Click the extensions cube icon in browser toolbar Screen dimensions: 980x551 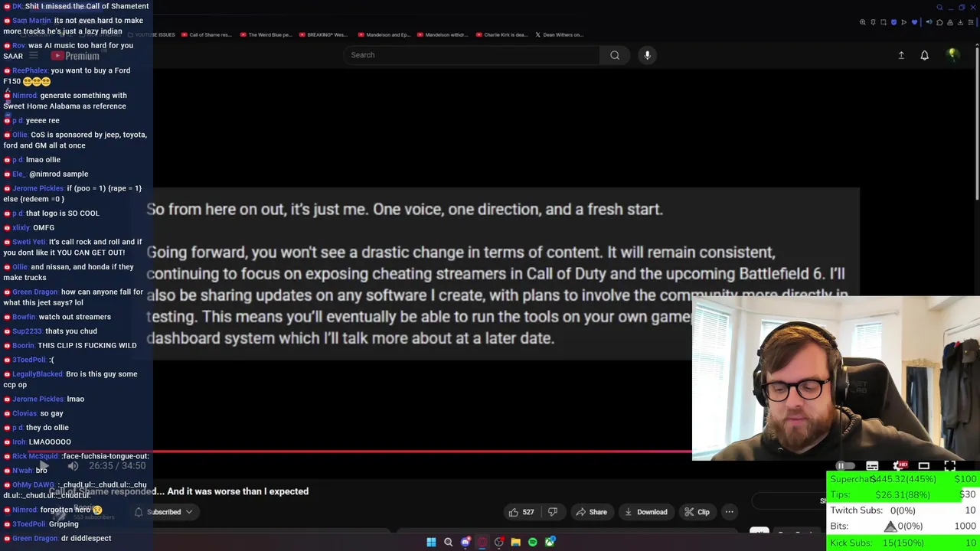pyautogui.click(x=939, y=22)
